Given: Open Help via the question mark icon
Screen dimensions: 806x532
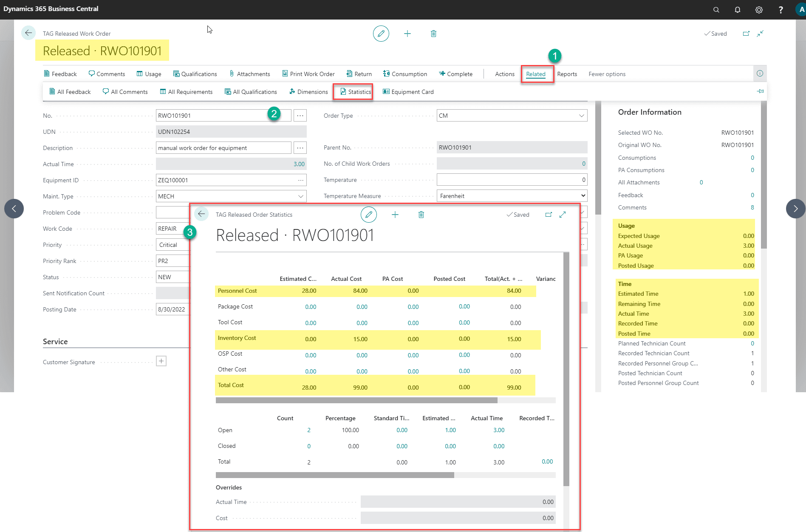Looking at the screenshot, I should 781,9.
